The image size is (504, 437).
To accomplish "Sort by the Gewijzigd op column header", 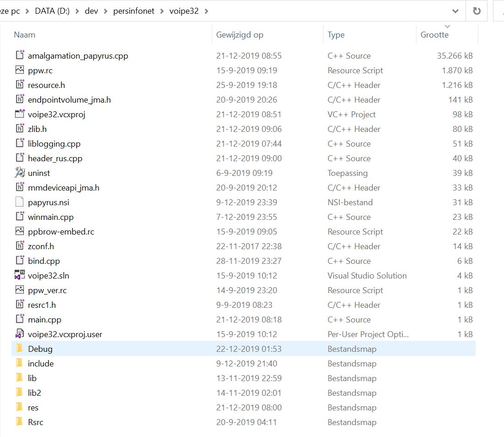I will pos(240,35).
